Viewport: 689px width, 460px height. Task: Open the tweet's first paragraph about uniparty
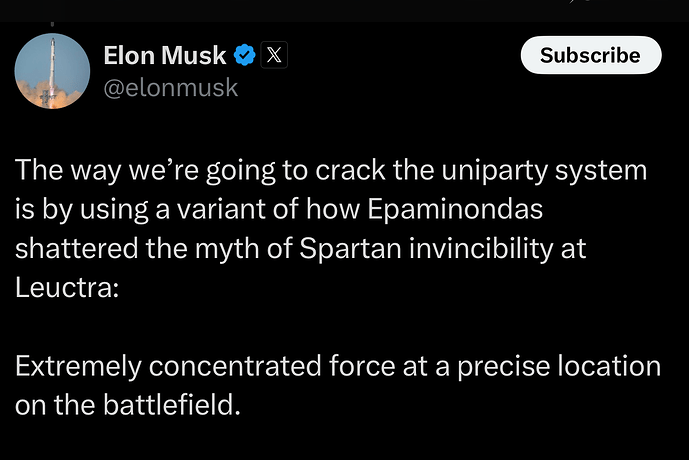(x=331, y=228)
